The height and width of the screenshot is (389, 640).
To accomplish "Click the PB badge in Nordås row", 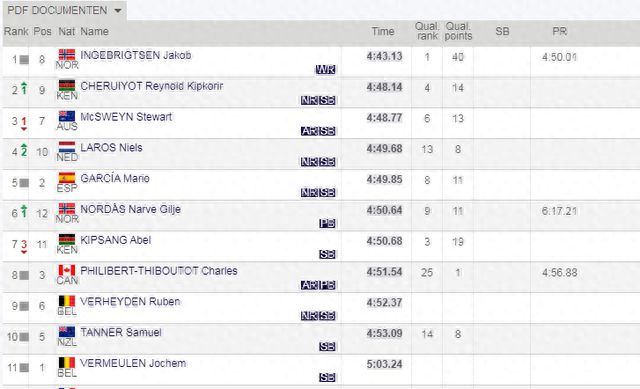I will coord(327,223).
